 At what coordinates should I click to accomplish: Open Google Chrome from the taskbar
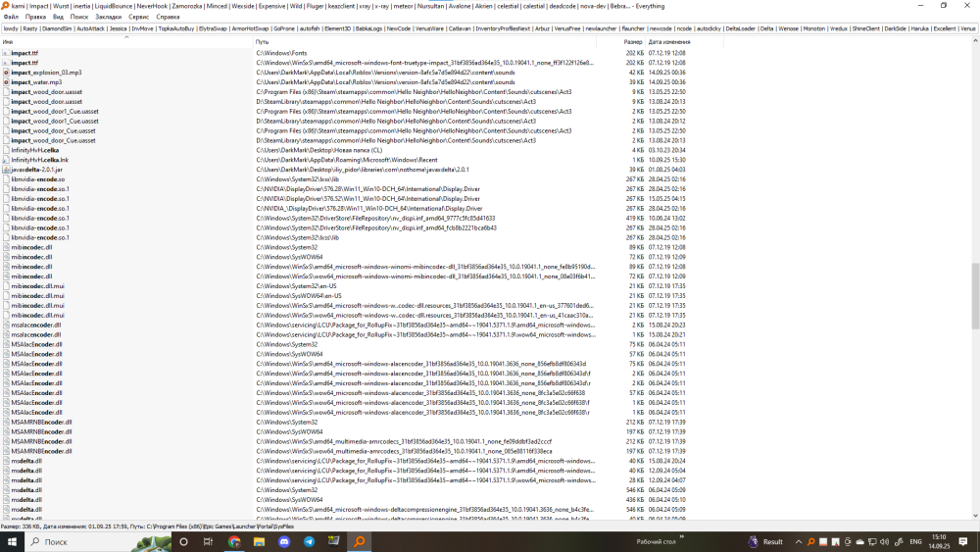click(x=234, y=541)
